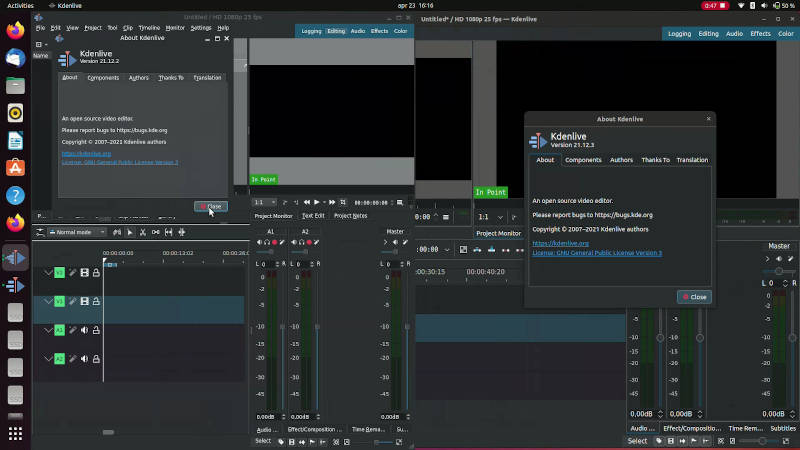Viewport: 800px width, 450px height.
Task: Click the crop/loop zone icon in left monitor toolbar
Action: point(343,203)
